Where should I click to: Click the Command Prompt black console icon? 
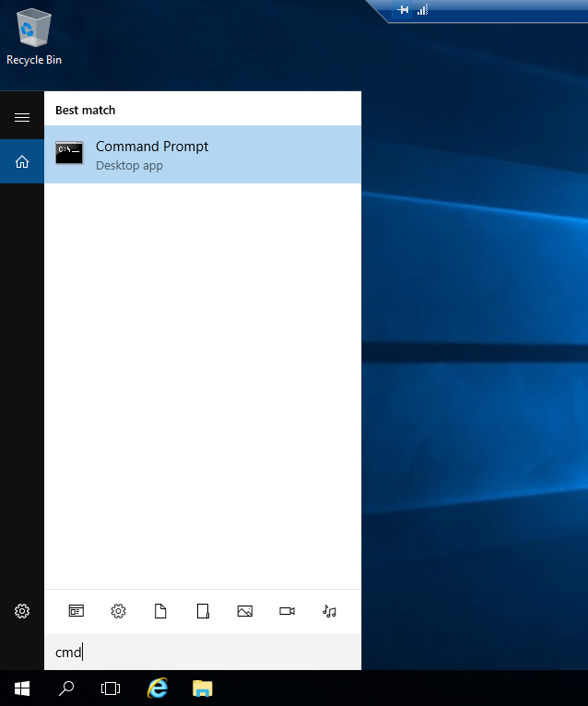click(x=69, y=153)
